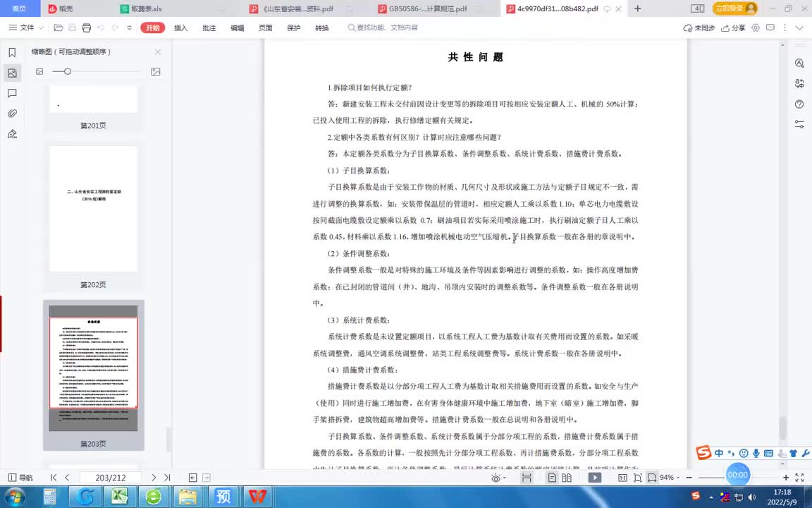Image resolution: width=812 pixels, height=508 pixels.
Task: Open eye protection mode dropdown
Action: click(x=498, y=478)
